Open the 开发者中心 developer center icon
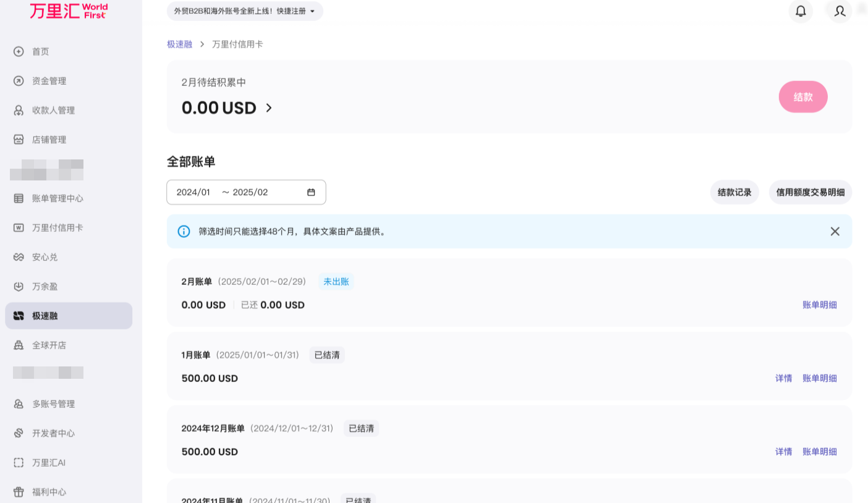 pyautogui.click(x=19, y=433)
